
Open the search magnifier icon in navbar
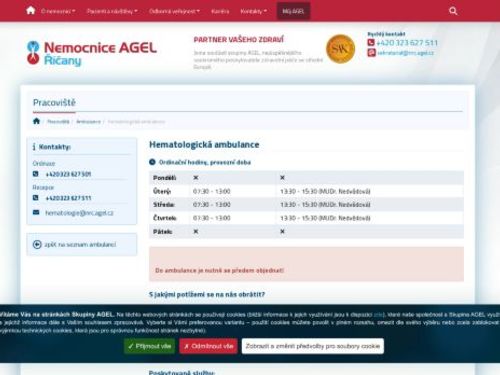453,11
